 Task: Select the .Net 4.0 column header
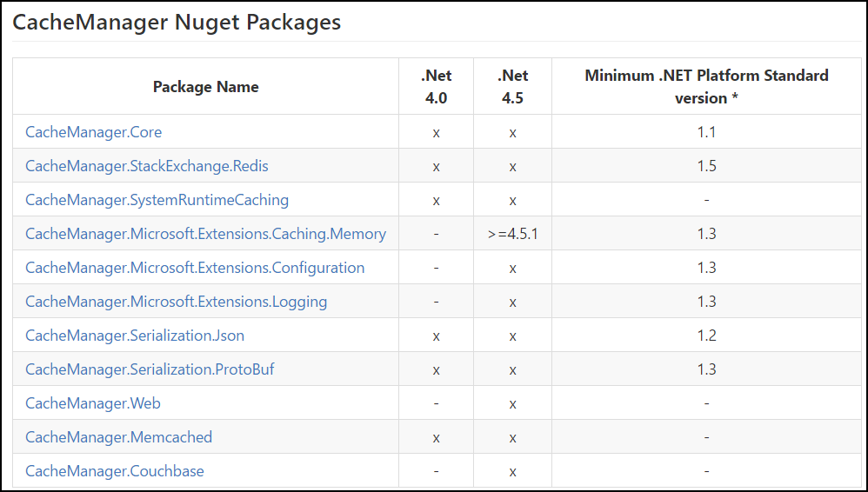coord(437,86)
